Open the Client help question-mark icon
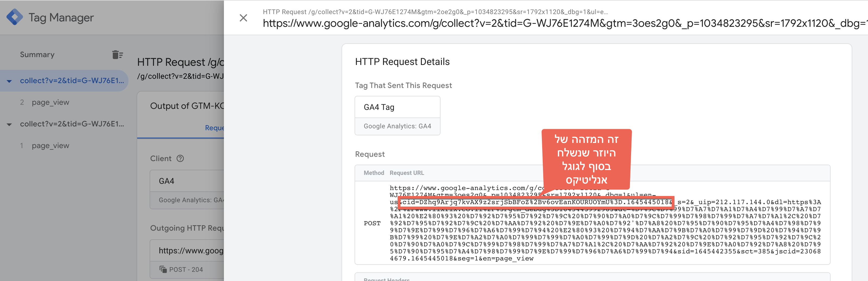This screenshot has height=281, width=868. pos(180,158)
